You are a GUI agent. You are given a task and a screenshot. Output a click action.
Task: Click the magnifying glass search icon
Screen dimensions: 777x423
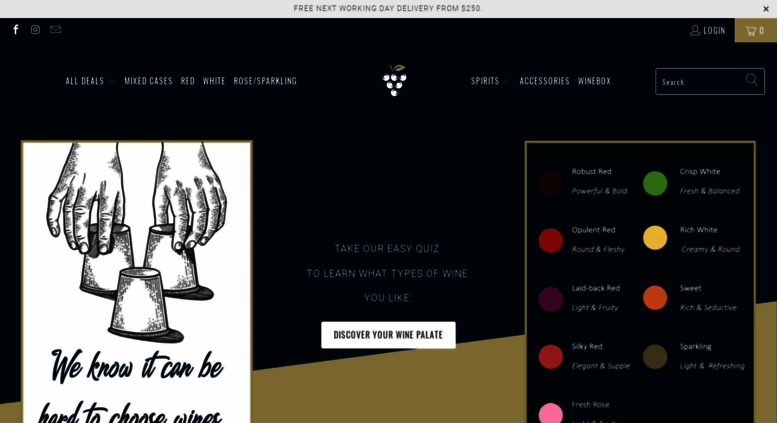[x=752, y=80]
